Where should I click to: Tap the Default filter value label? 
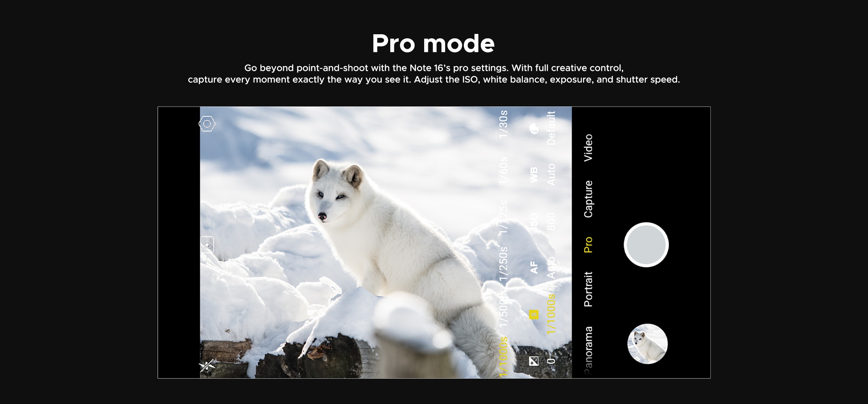(551, 128)
